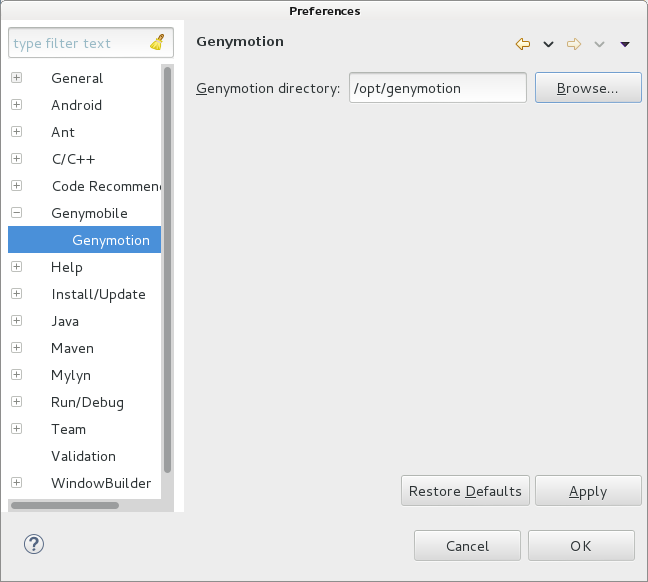This screenshot has height=582, width=648.
Task: Expand the C/C++ tree node
Action: [17, 159]
